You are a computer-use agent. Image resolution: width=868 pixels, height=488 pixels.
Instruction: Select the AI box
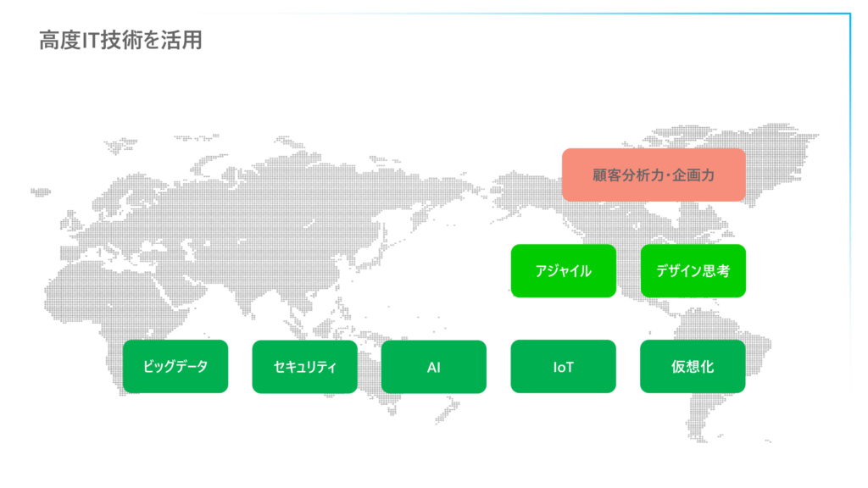[x=434, y=367]
